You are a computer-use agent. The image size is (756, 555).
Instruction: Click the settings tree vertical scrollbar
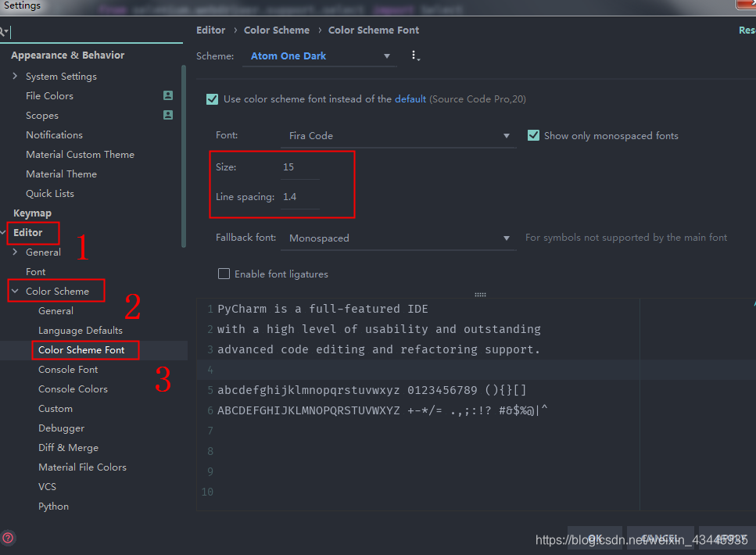[x=184, y=156]
